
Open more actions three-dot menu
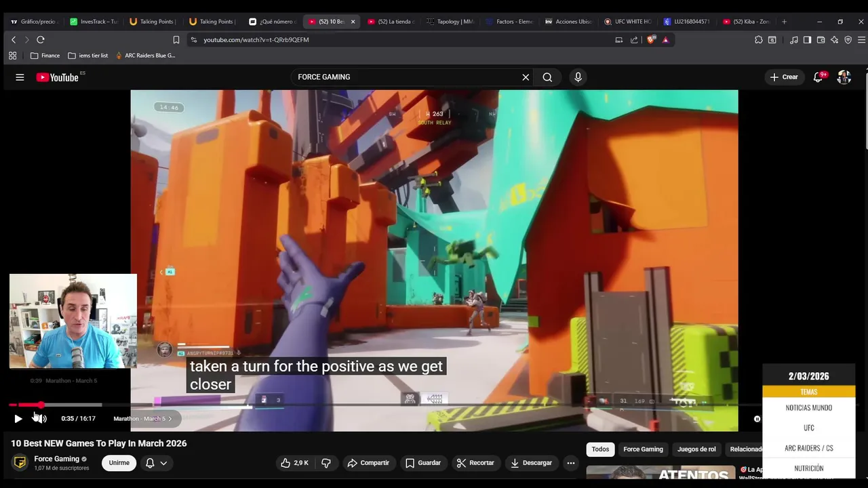pyautogui.click(x=571, y=463)
